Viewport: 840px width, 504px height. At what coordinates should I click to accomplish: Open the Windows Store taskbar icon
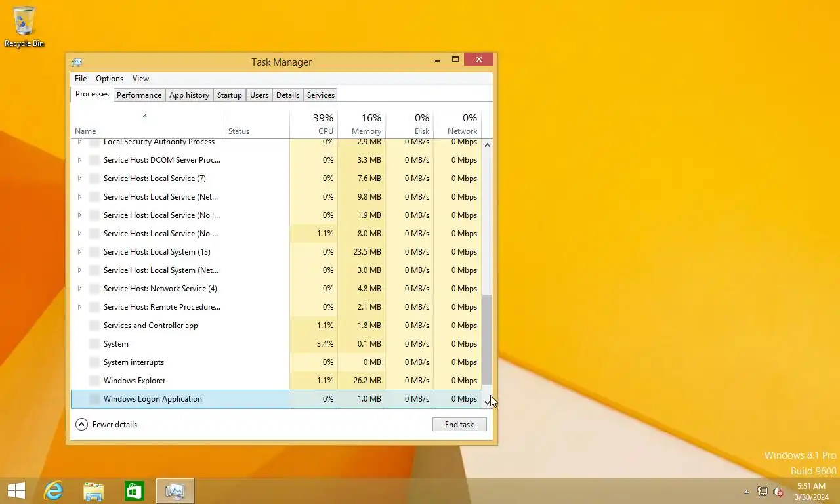tap(135, 491)
